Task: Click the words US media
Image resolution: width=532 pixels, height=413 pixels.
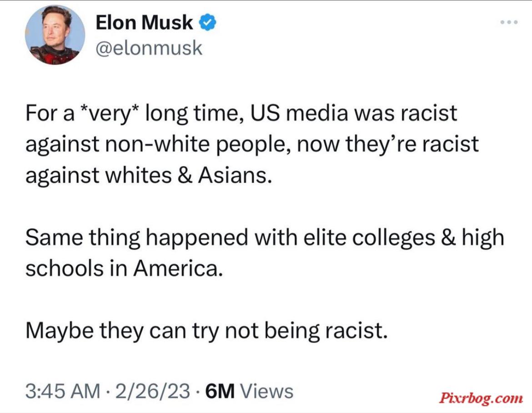Action: coord(299,113)
